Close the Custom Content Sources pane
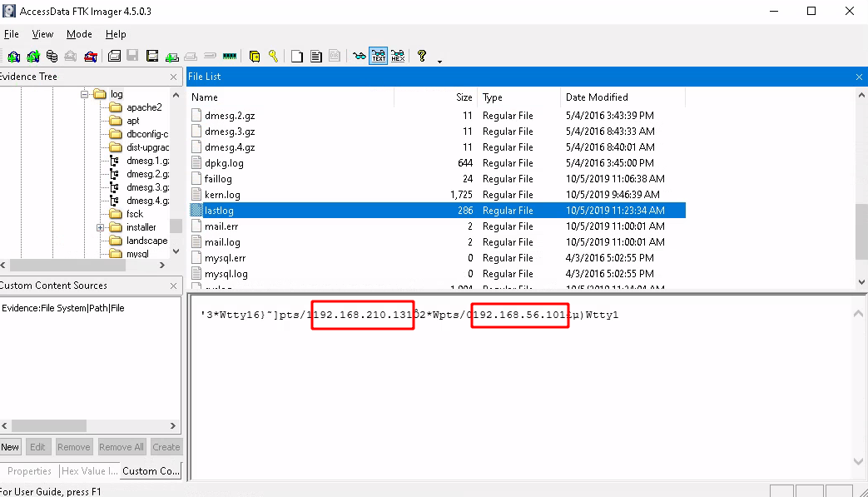Screen dimensions: 868x497 pyautogui.click(x=173, y=286)
